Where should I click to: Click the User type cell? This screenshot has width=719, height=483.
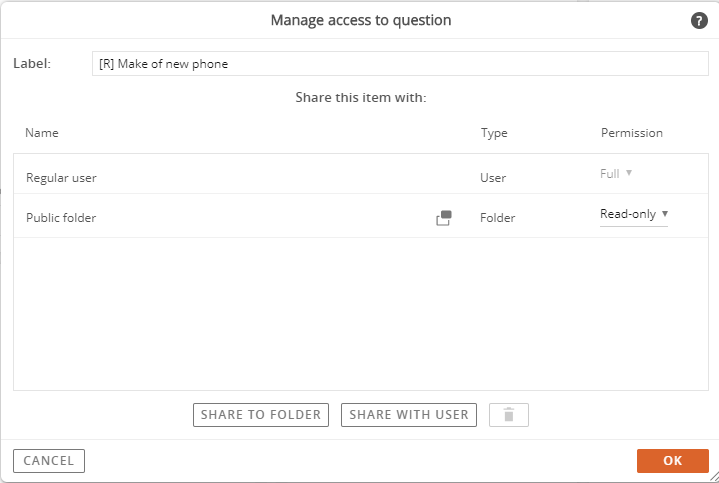(493, 178)
